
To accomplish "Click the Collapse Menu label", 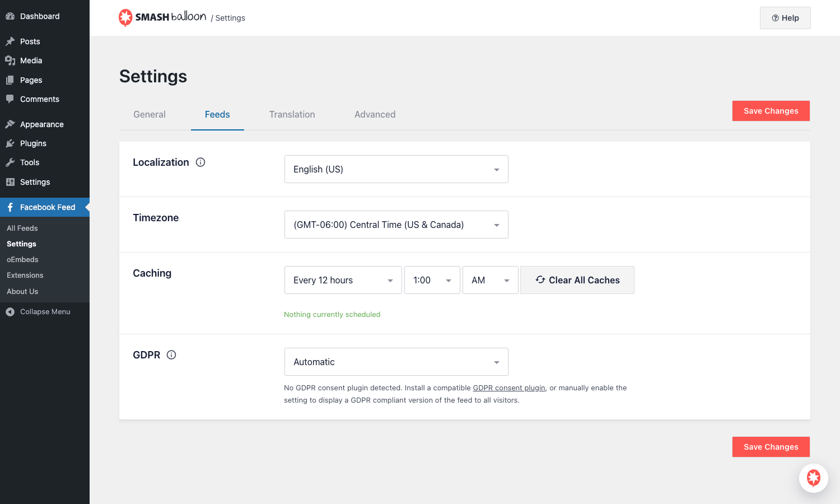I will point(45,312).
